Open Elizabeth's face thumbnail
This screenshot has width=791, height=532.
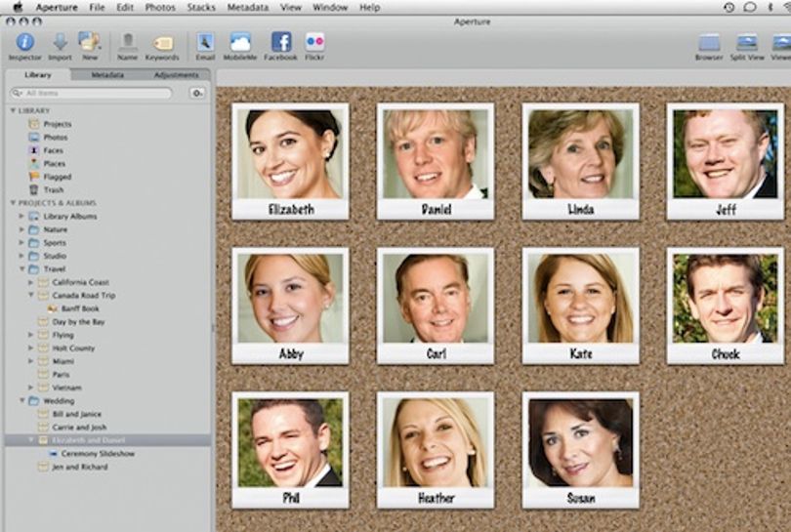(x=290, y=161)
